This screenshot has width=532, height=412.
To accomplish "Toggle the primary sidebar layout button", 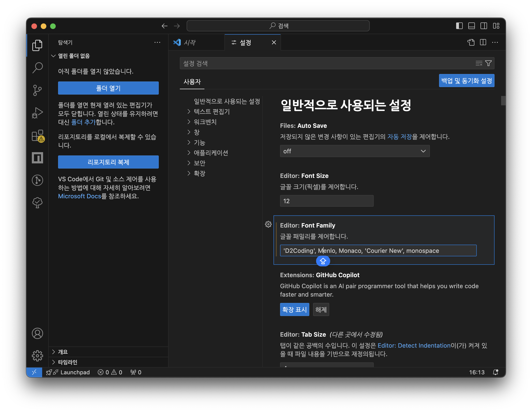I will [x=459, y=26].
